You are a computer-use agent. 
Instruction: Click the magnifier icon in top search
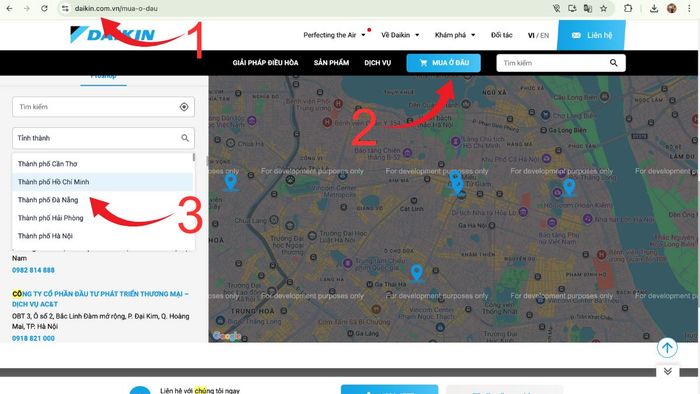[x=614, y=63]
